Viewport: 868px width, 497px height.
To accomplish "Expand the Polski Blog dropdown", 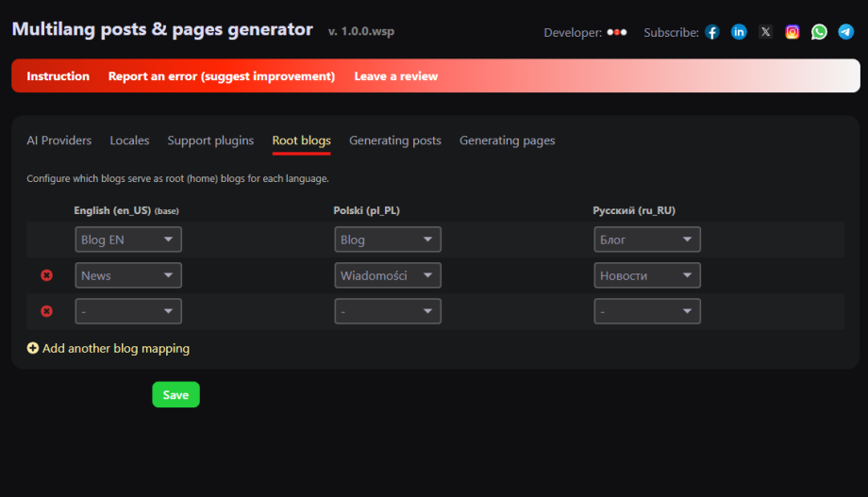I will [388, 240].
